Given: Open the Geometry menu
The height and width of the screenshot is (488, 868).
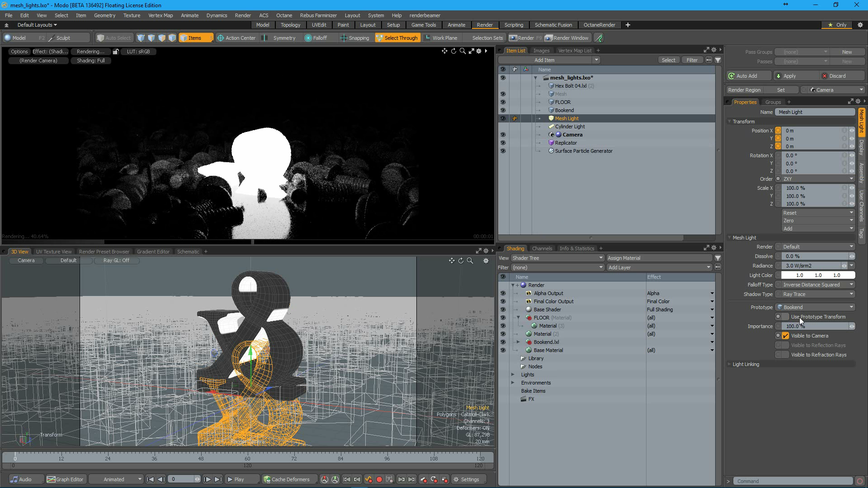Looking at the screenshot, I should 104,15.
